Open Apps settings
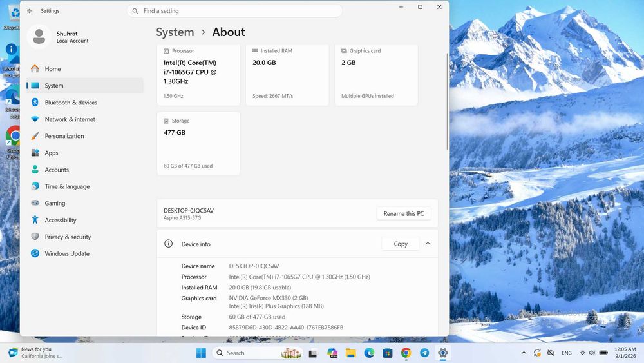Viewport: 644px width, 363px height. tap(85, 153)
